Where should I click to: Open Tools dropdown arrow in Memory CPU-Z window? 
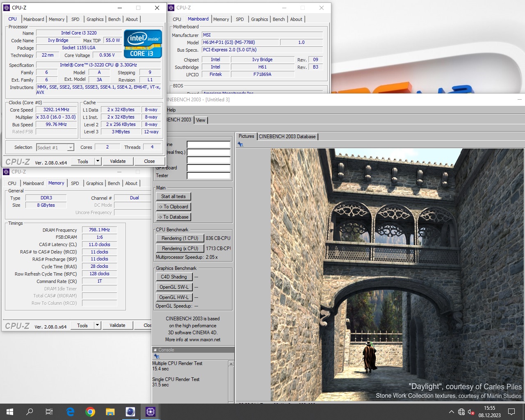tap(97, 325)
